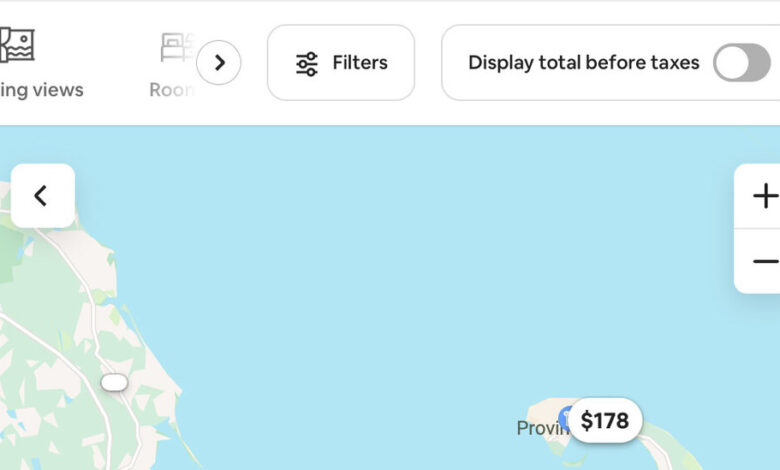This screenshot has height=470, width=780.
Task: Click the Provincetown place label
Action: coord(541,428)
